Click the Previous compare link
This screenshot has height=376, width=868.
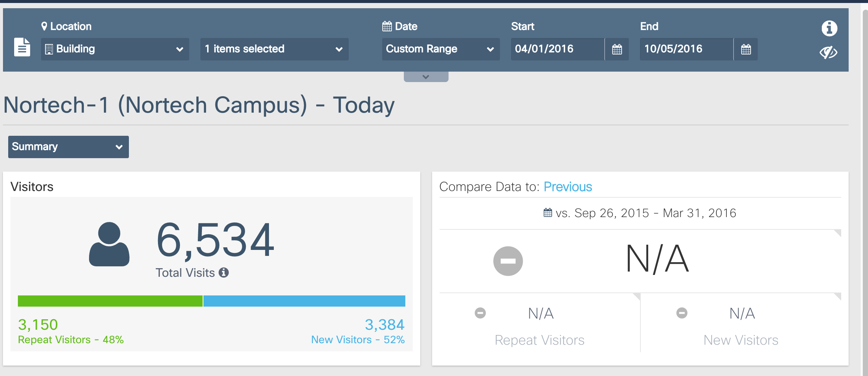pyautogui.click(x=568, y=187)
